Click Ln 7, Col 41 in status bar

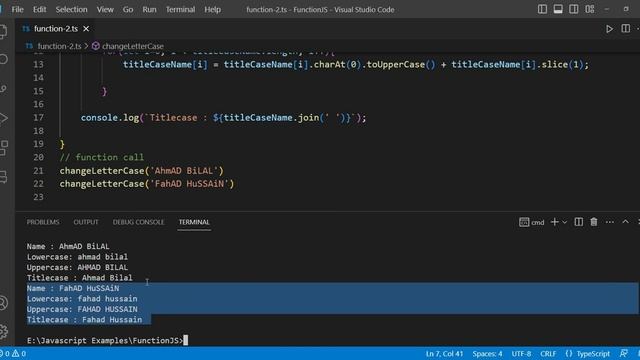pos(444,353)
